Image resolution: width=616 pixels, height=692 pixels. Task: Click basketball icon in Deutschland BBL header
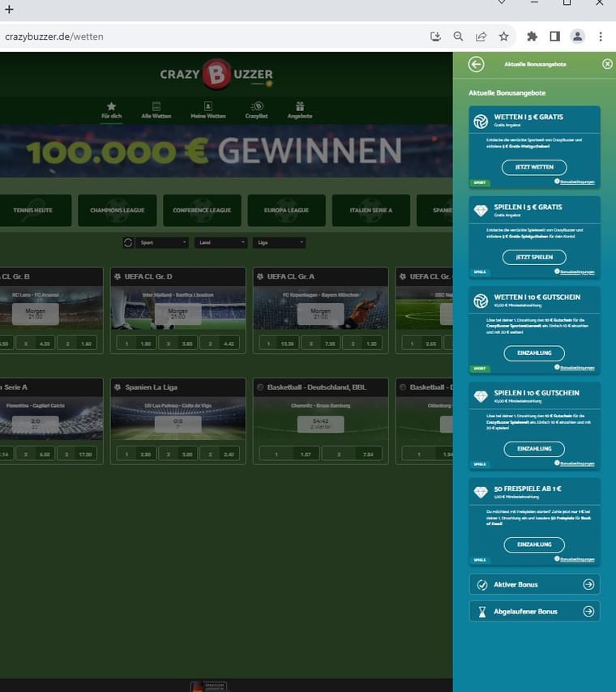(260, 387)
